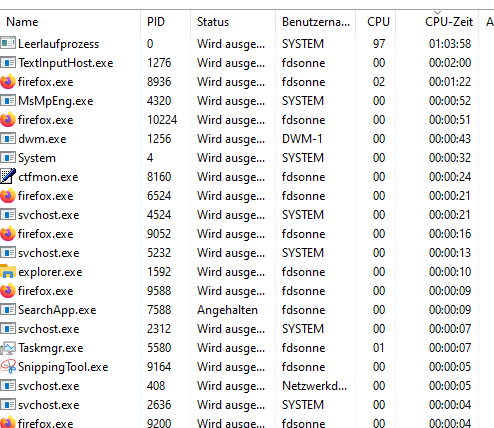The image size is (494, 428).
Task: Click PID value 5580
Action: pos(159,348)
